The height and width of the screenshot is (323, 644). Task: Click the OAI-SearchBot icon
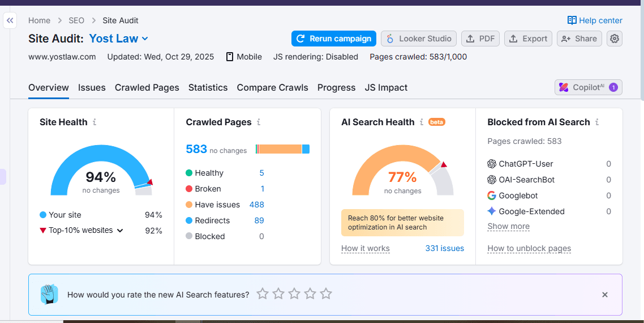click(492, 180)
